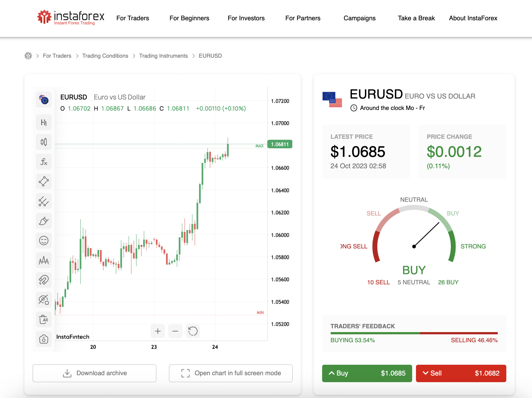This screenshot has height=398, width=532.
Task: Select the trend line drawing tool
Action: (x=44, y=201)
